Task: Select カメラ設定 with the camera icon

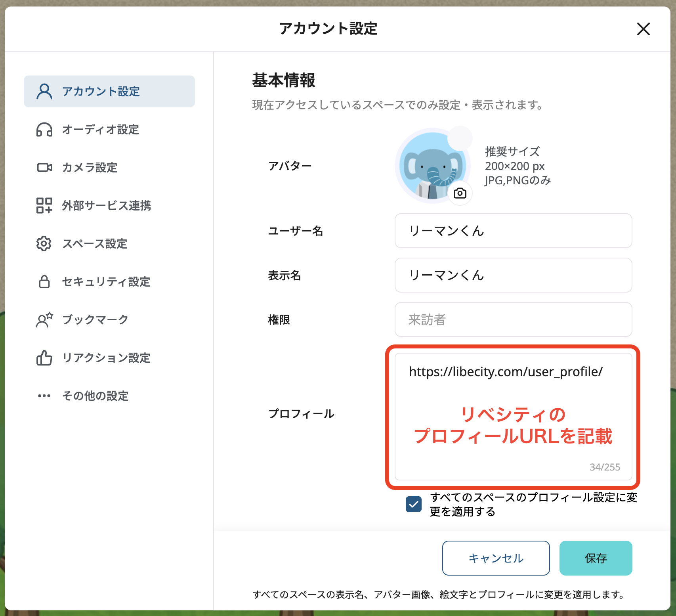Action: coord(44,168)
